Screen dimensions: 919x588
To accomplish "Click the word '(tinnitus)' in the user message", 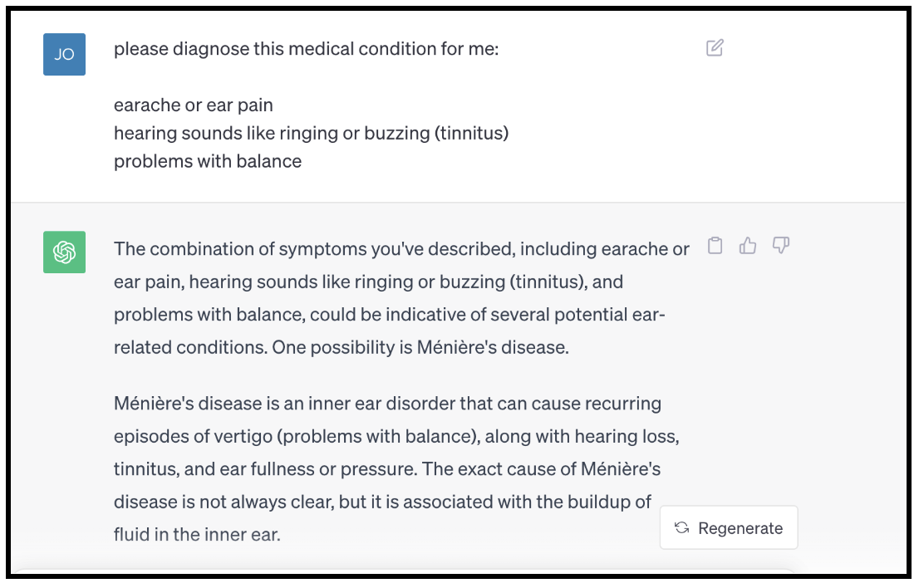I will [x=471, y=133].
